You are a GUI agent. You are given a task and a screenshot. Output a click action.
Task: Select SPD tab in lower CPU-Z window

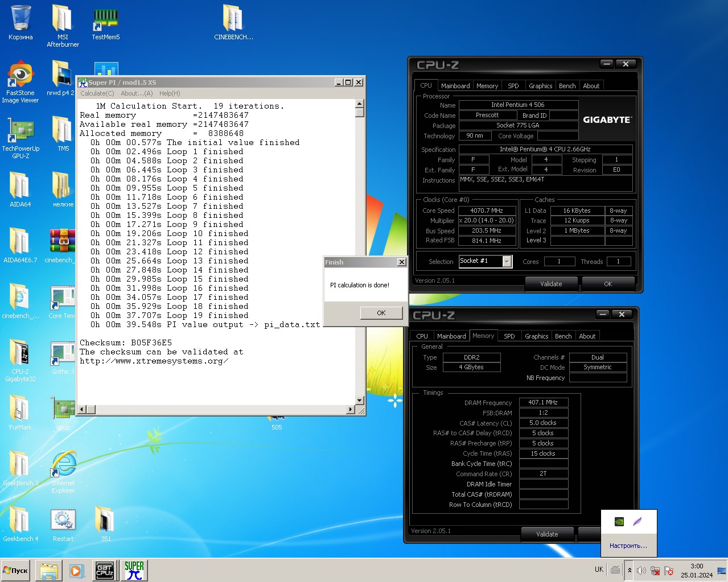click(x=509, y=336)
